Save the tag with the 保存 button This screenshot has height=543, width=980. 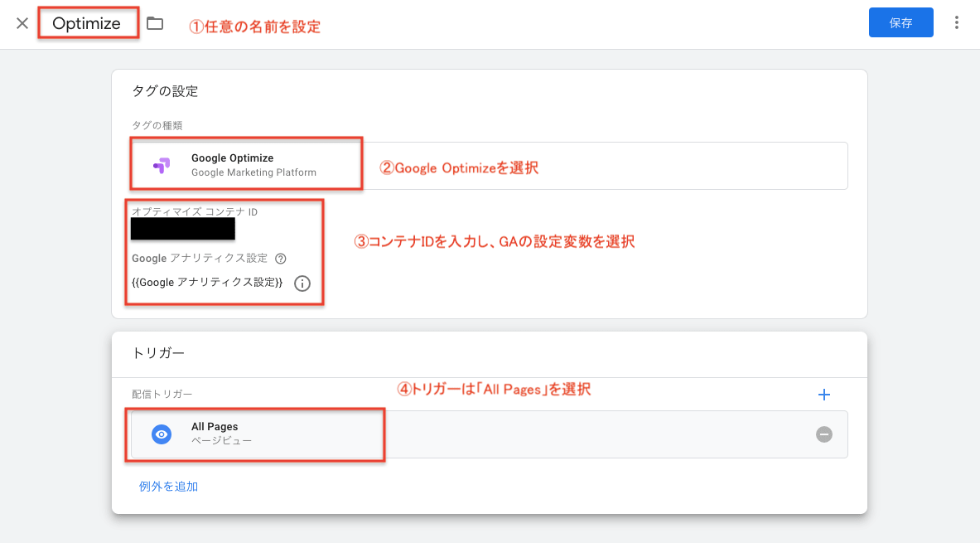(900, 22)
